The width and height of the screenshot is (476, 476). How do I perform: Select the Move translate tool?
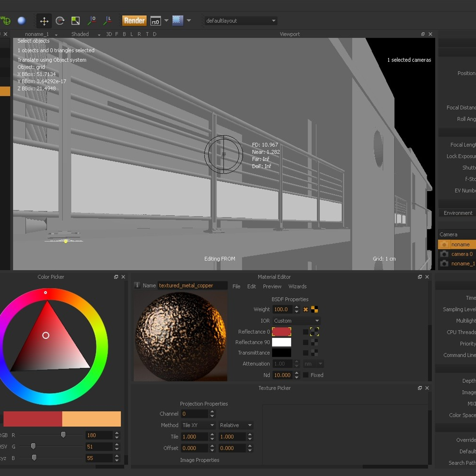tap(44, 21)
